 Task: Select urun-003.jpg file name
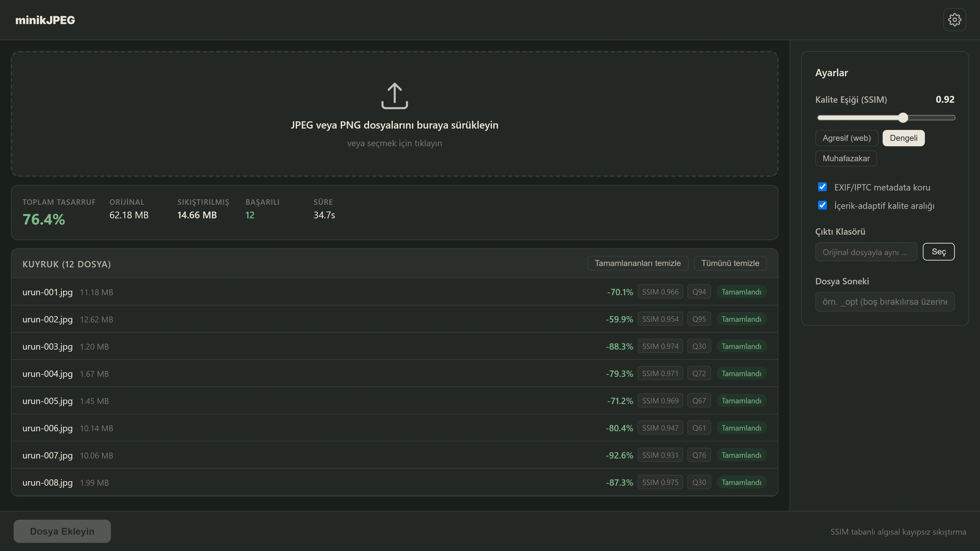click(x=48, y=346)
